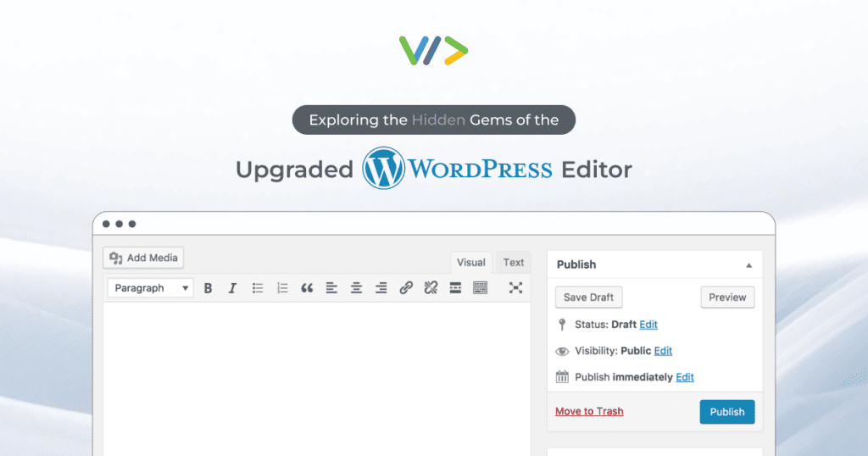Apply italic formatting to text
This screenshot has width=868, height=456.
[232, 288]
